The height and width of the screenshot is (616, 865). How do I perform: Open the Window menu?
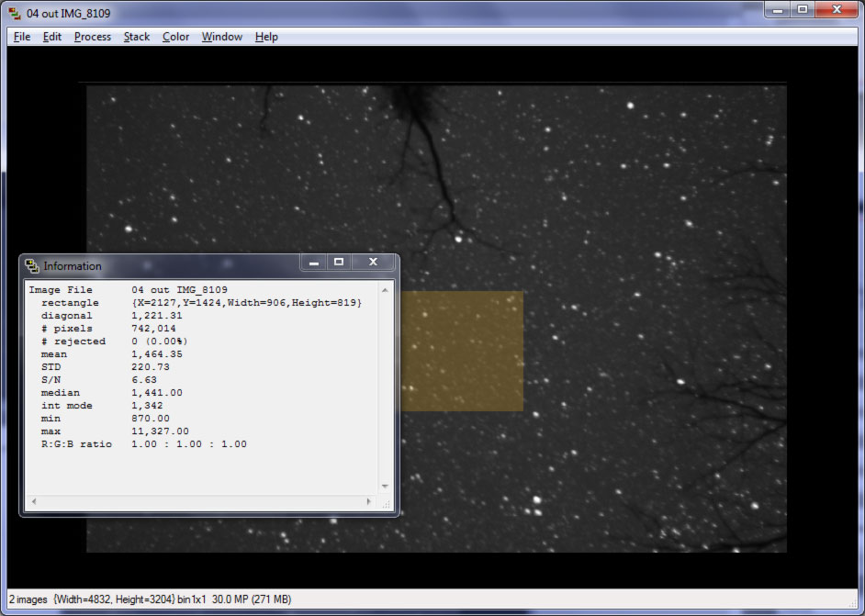220,37
